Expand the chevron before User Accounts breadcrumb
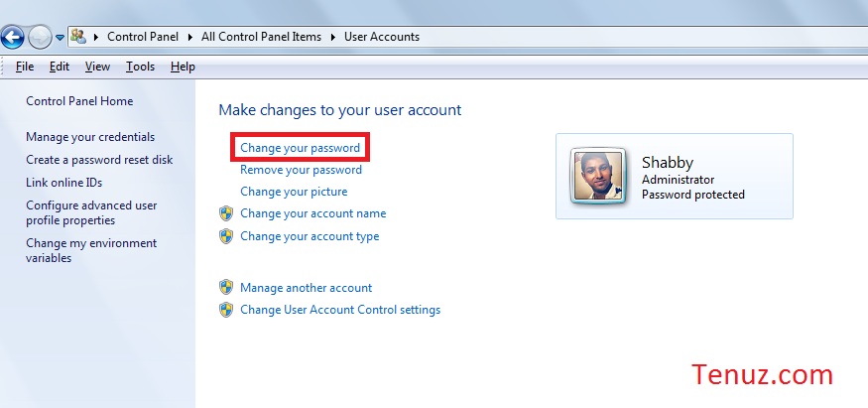 [333, 37]
